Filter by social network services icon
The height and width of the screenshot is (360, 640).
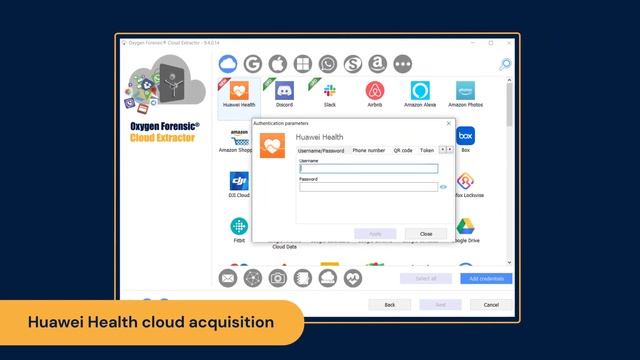point(253,278)
